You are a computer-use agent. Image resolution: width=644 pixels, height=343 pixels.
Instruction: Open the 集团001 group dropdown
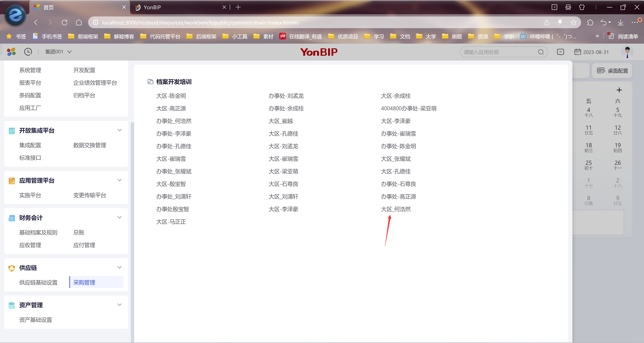(58, 52)
